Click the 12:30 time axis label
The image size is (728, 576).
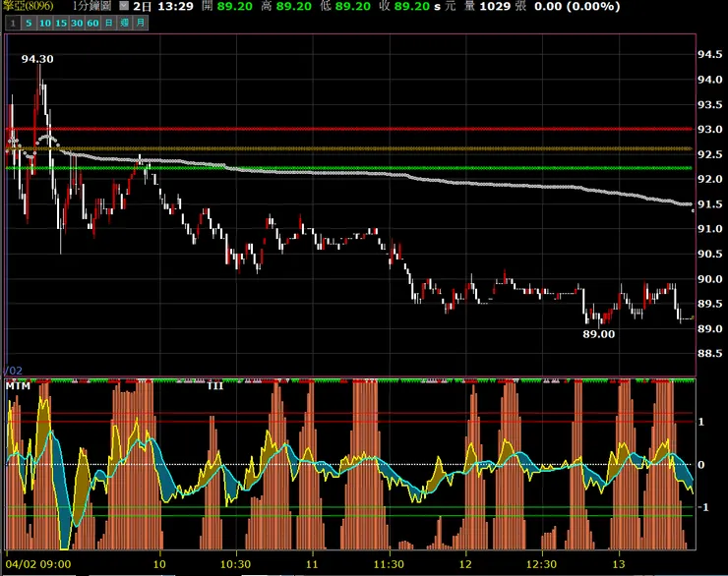(x=541, y=564)
